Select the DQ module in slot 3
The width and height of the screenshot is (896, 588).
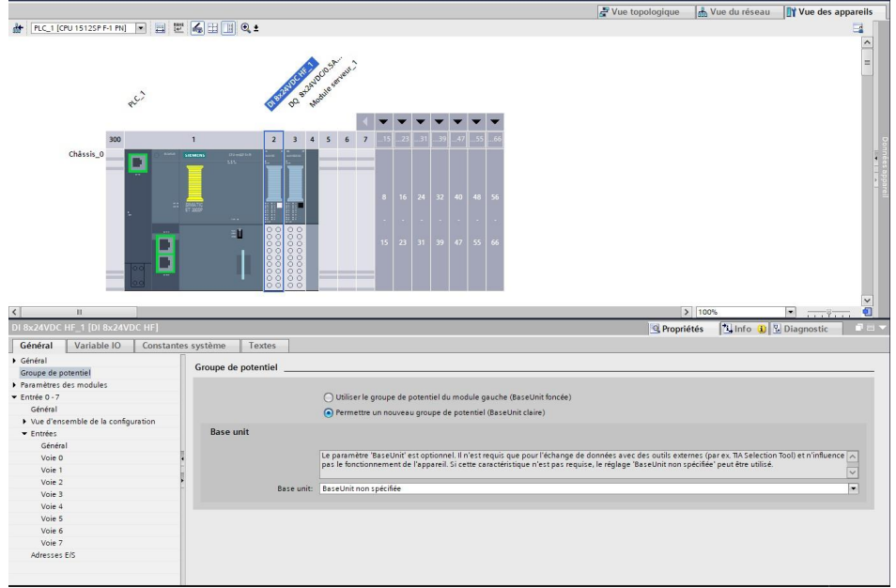(x=295, y=220)
